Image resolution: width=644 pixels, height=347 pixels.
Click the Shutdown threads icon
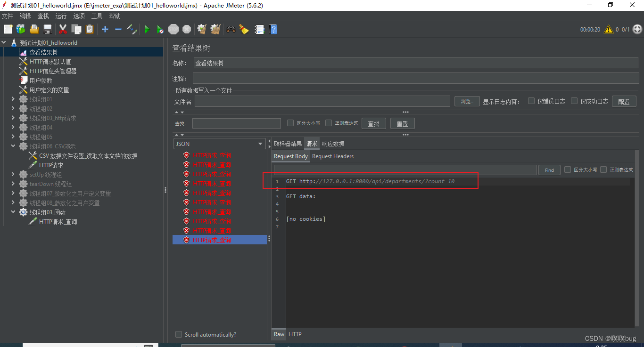click(x=187, y=29)
